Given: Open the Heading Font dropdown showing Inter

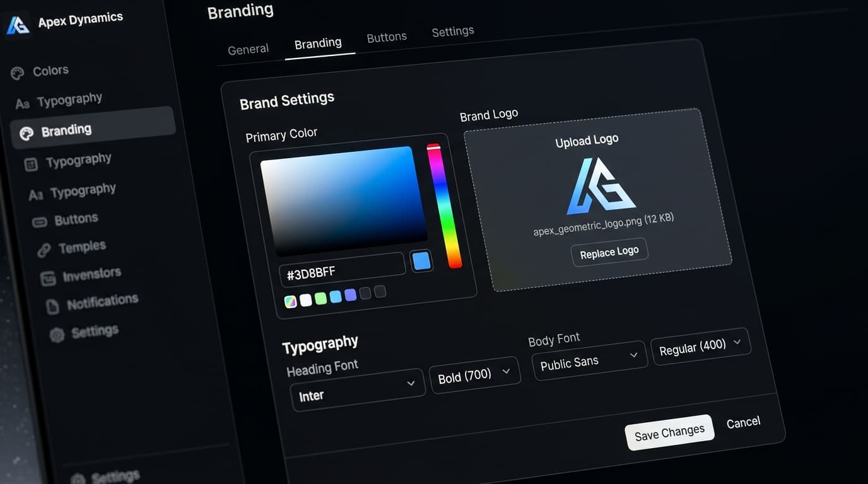Looking at the screenshot, I should click(x=357, y=389).
